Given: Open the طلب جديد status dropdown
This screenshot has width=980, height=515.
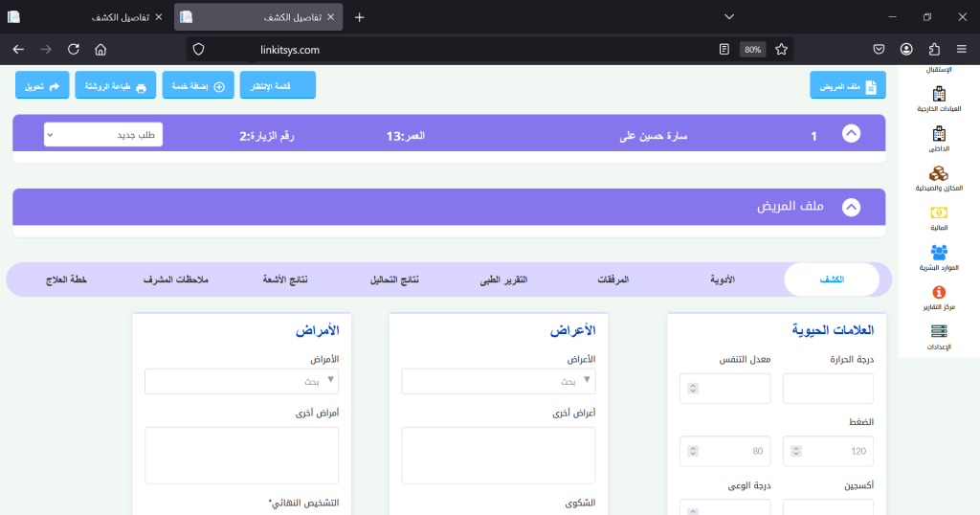Looking at the screenshot, I should point(103,135).
